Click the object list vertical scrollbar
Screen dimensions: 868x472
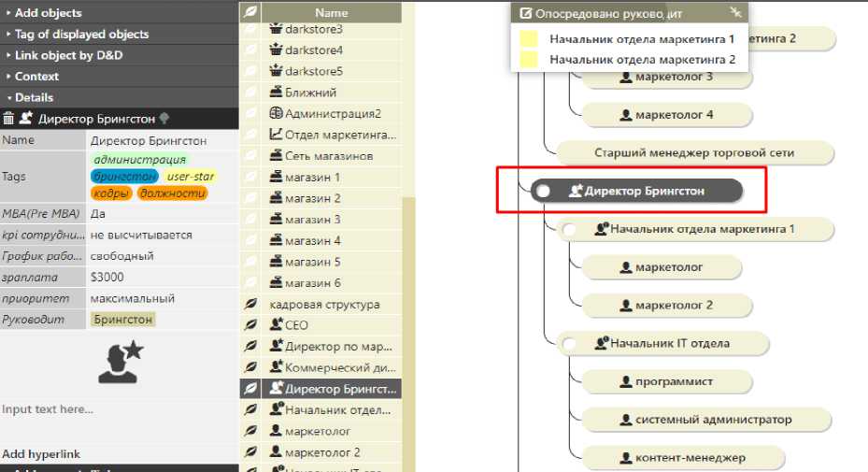tap(408, 333)
